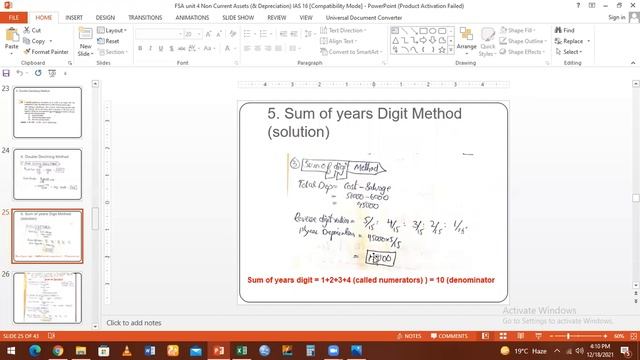Open the Section dropdown
640x360 pixels.
pos(113,52)
